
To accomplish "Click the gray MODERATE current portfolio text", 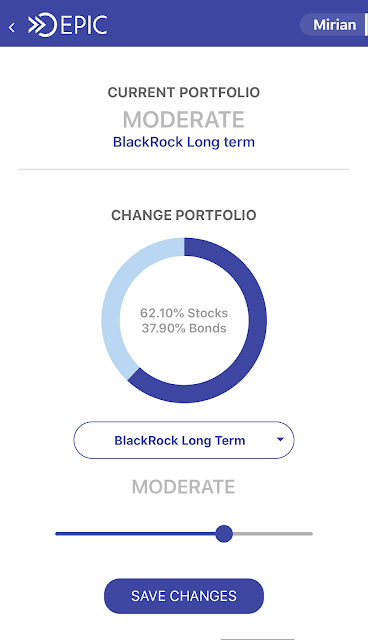I will point(184,120).
